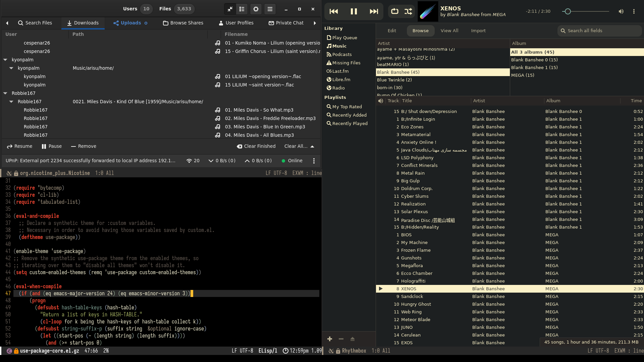The image size is (644, 362).
Task: Click the volume speaker icon
Action: pos(621,11)
